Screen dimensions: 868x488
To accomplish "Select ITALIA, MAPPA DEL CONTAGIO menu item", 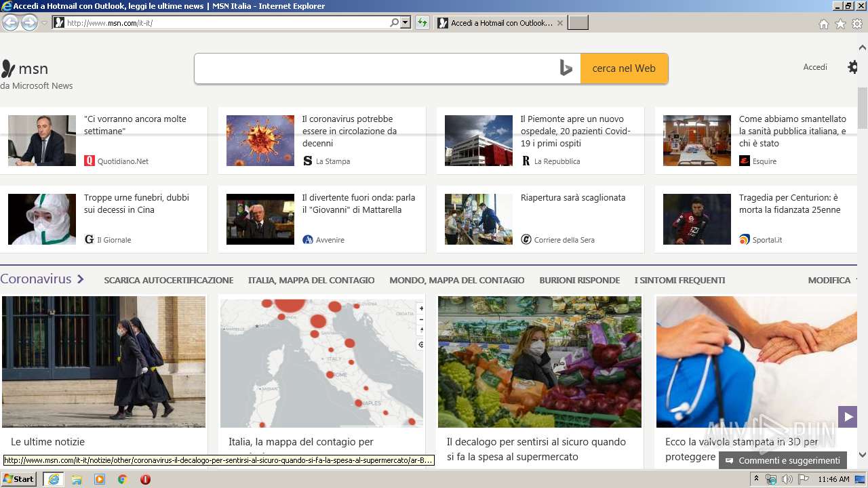I will 311,280.
